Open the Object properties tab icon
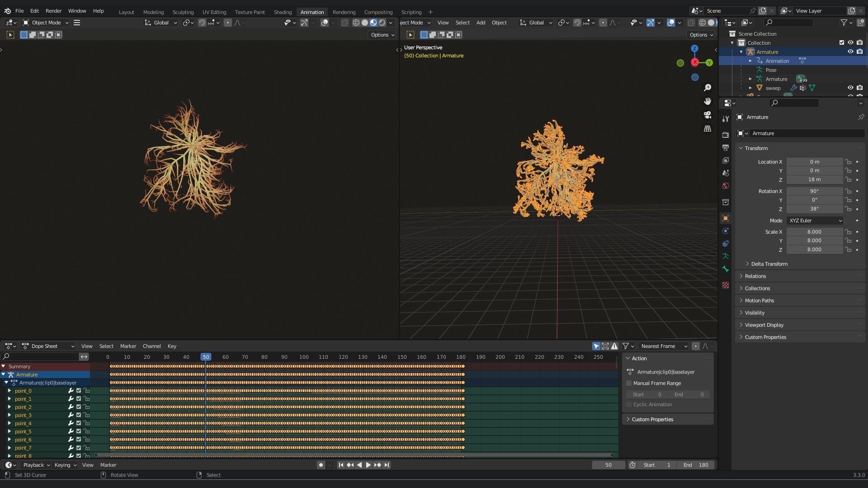868x488 pixels. 726,218
